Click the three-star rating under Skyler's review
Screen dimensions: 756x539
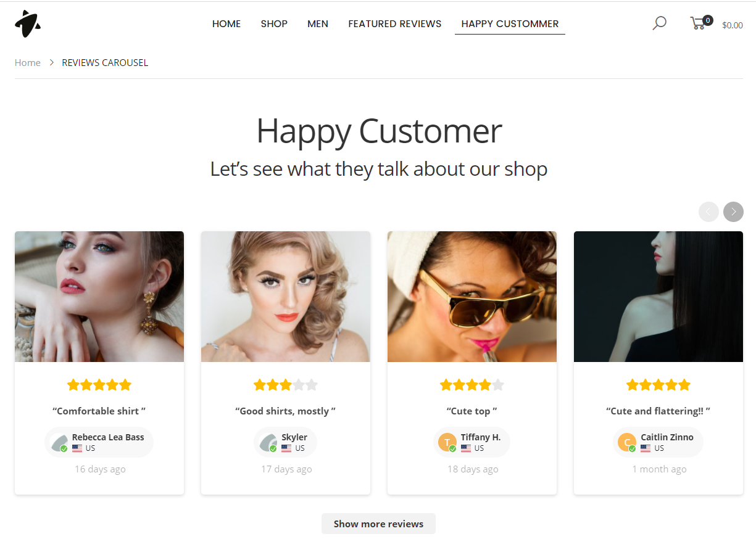pos(286,385)
